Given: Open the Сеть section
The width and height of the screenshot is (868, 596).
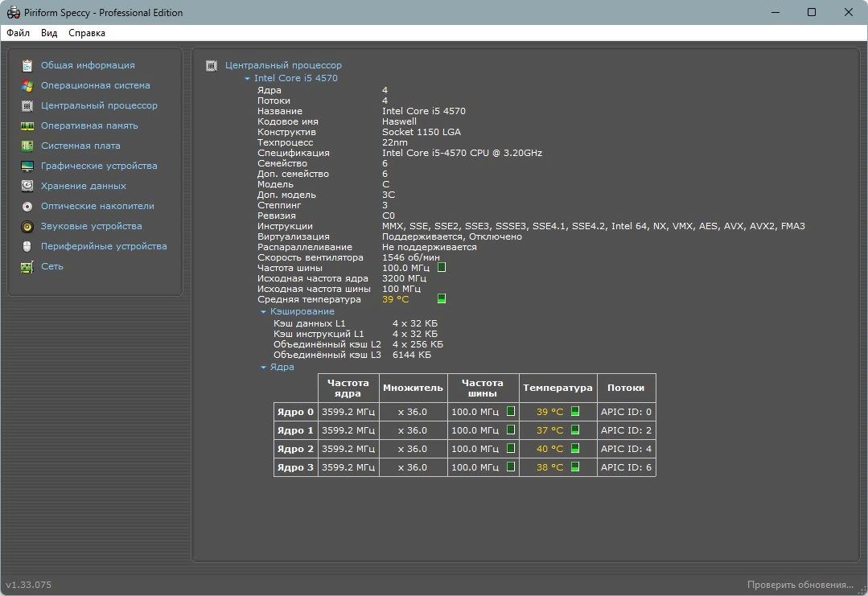Looking at the screenshot, I should pyautogui.click(x=52, y=266).
